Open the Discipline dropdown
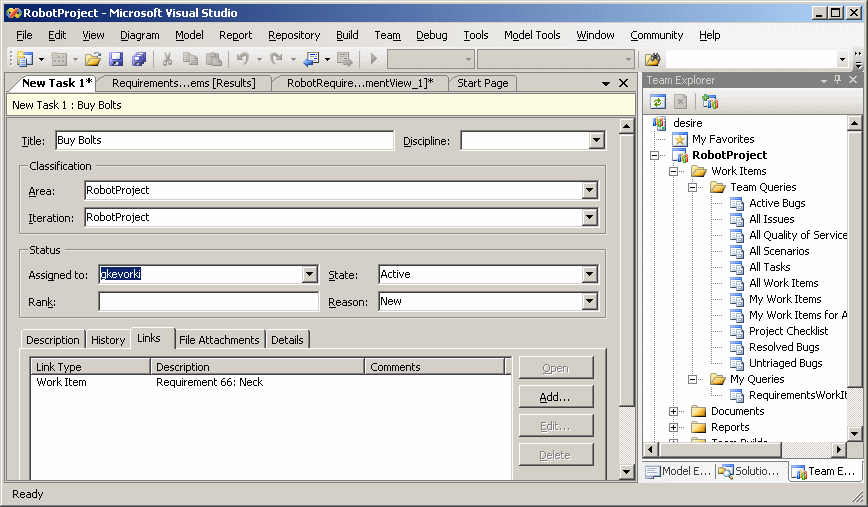 point(596,141)
